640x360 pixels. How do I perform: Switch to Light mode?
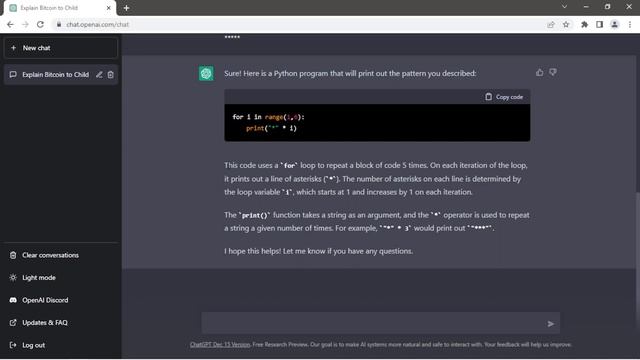(60, 278)
